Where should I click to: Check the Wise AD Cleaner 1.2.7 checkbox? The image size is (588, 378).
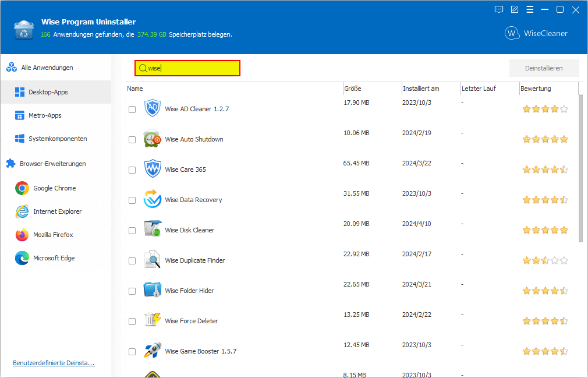pos(132,109)
